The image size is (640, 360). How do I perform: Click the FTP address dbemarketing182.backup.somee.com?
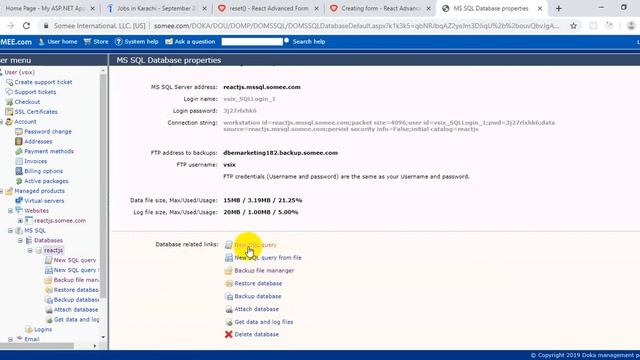pos(280,153)
